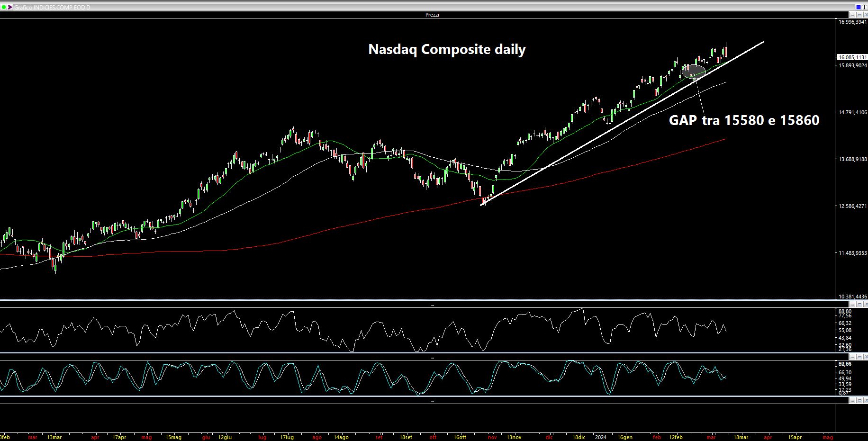868x441 pixels.
Task: Click the 14.791,4106 price axis value
Action: tap(852, 112)
